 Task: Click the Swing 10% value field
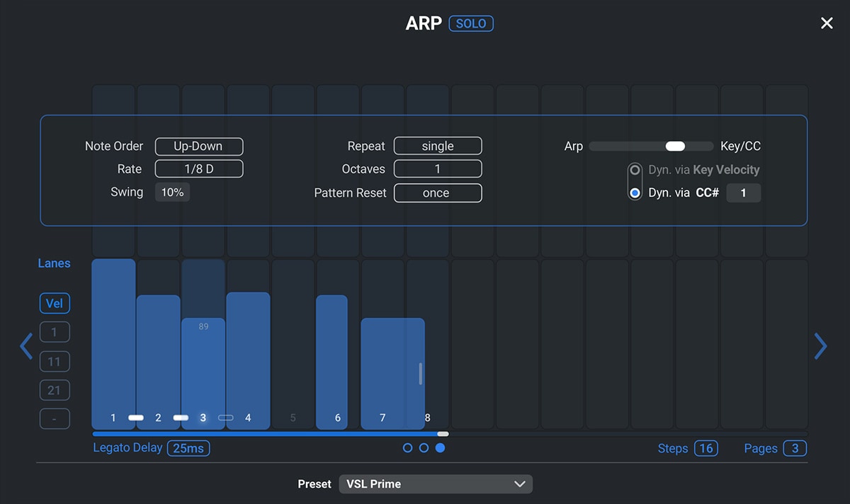[x=172, y=193]
